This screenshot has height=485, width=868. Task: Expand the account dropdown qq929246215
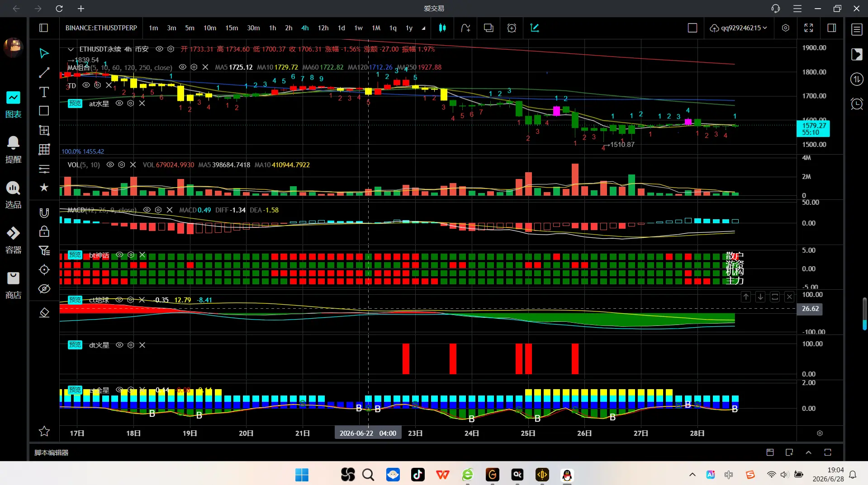(x=738, y=28)
